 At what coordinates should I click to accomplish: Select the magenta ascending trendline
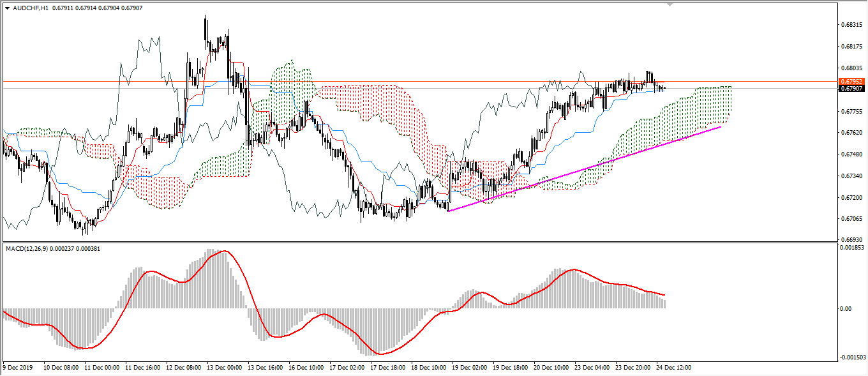584,169
